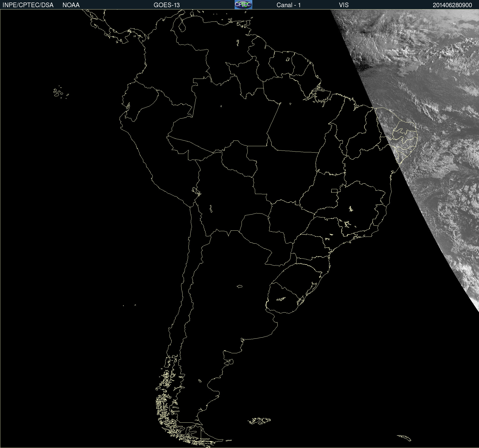Click the Canal - 1 channel label
Viewport: 479px width, 448px height.
pos(288,5)
